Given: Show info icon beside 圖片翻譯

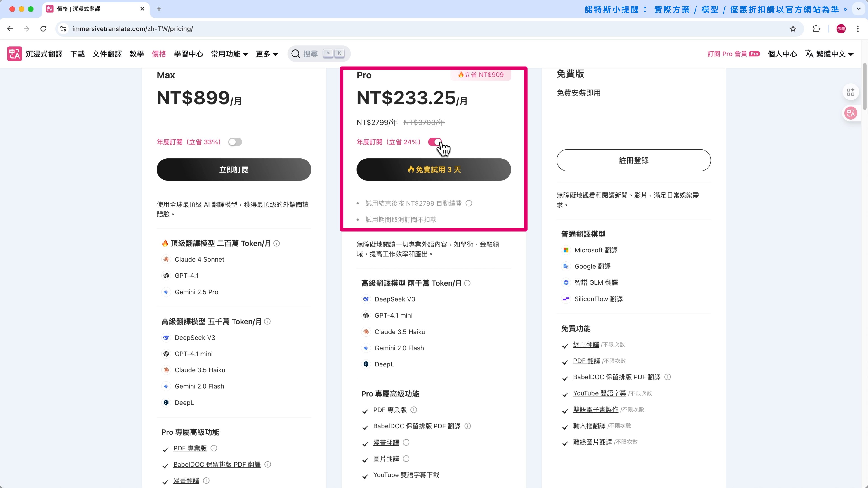Looking at the screenshot, I should tap(406, 459).
